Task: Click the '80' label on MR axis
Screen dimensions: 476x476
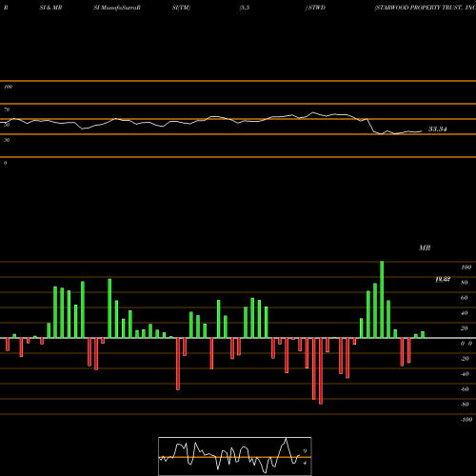Action: pos(465,283)
